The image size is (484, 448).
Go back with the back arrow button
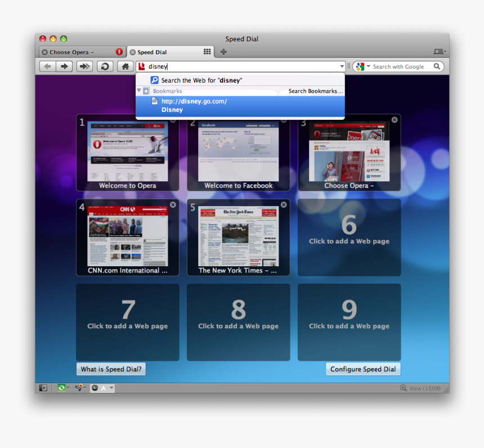tap(47, 66)
